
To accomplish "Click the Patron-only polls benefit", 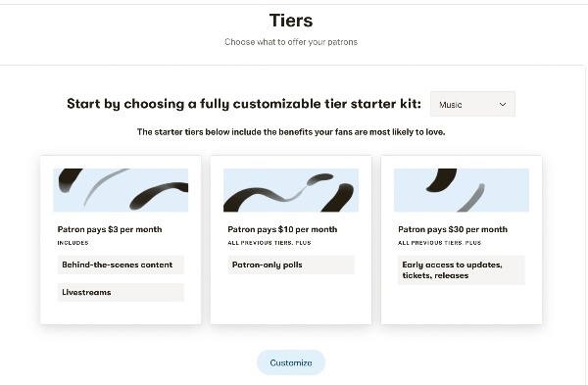I will tap(291, 265).
